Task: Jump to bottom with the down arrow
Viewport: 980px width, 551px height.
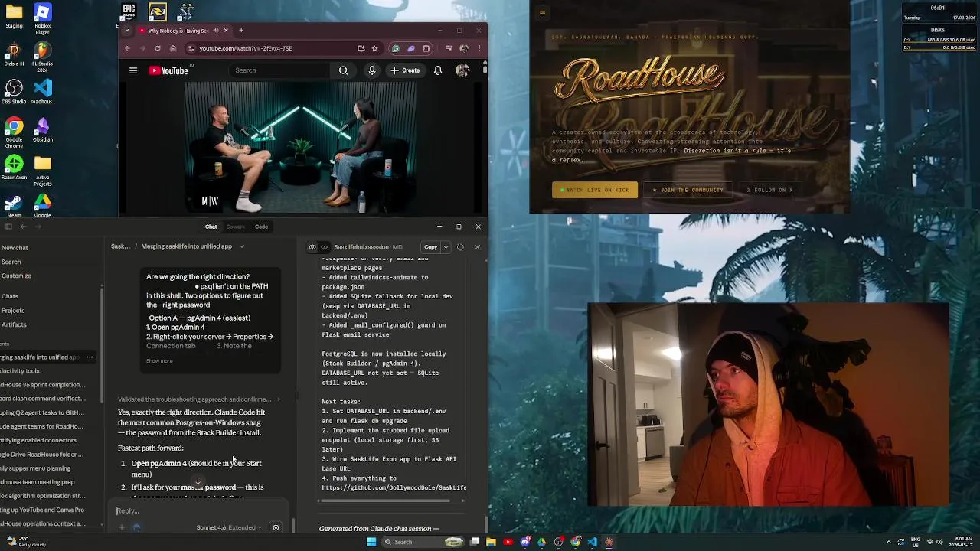Action: coord(198,481)
